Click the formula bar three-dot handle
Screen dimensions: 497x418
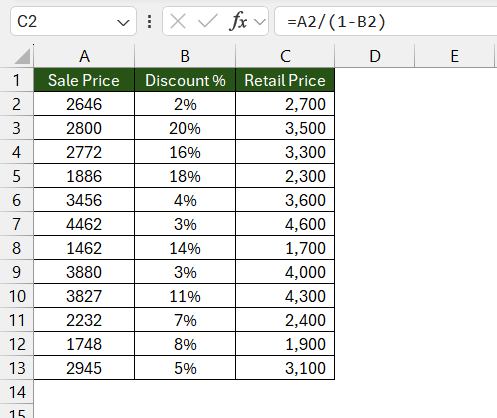150,21
